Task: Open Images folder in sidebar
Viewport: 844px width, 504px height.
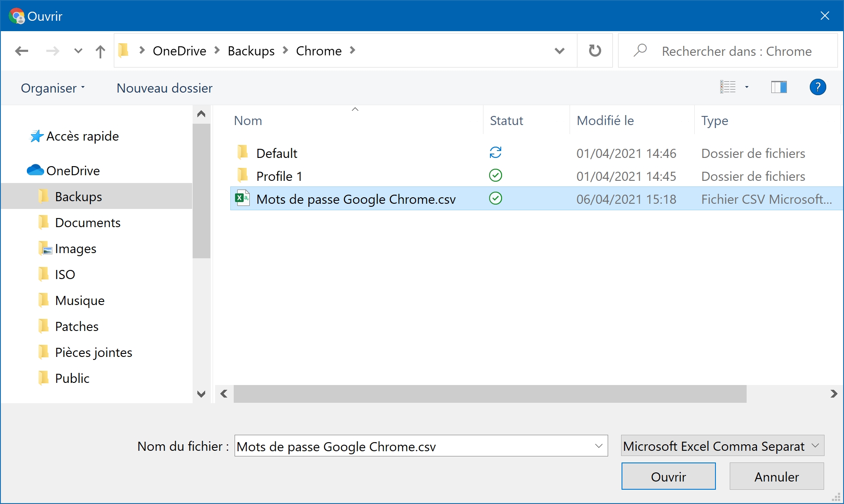Action: click(76, 249)
